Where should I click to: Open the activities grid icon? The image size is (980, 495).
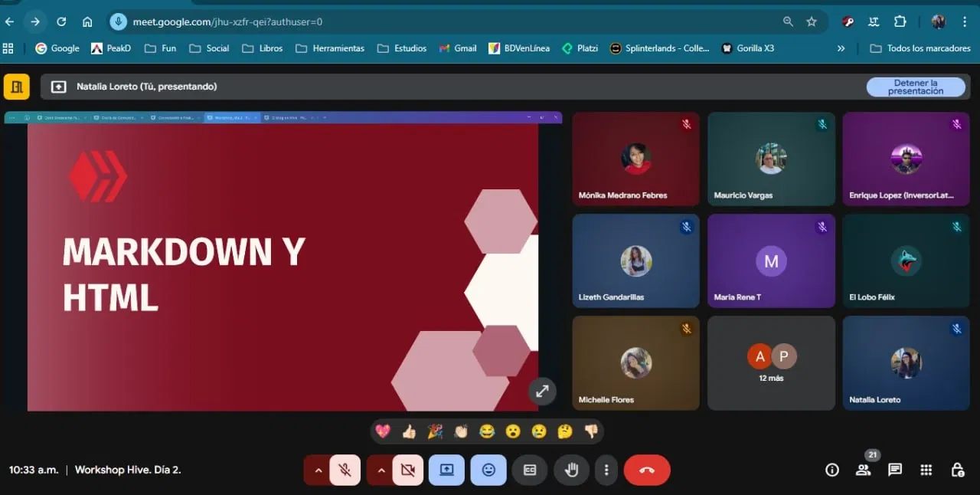(x=926, y=470)
